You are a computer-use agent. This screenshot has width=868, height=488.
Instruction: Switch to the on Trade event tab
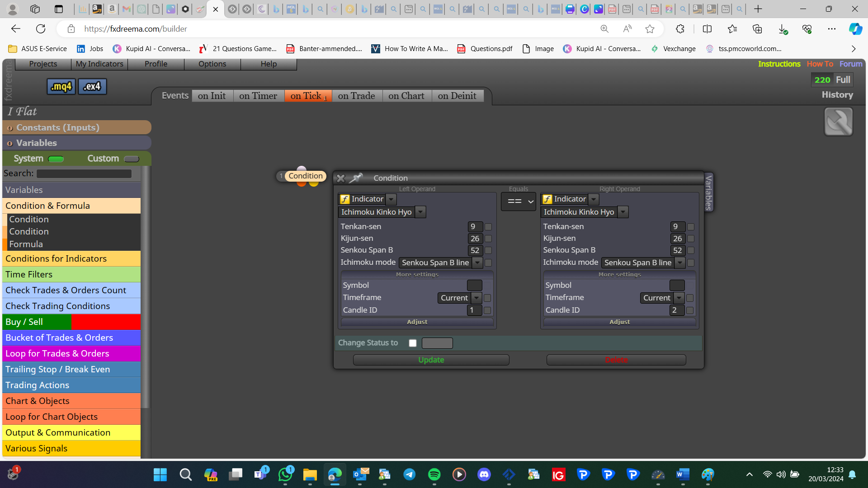357,96
